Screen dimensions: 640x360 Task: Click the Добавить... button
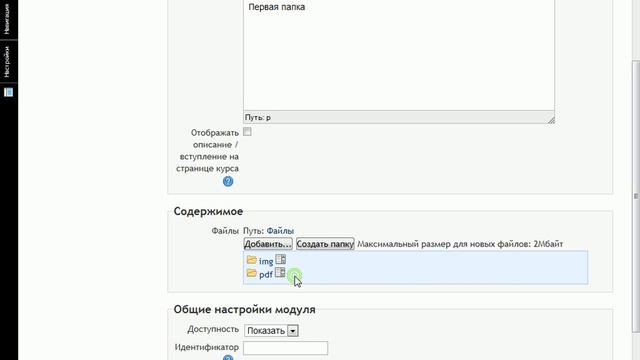268,244
